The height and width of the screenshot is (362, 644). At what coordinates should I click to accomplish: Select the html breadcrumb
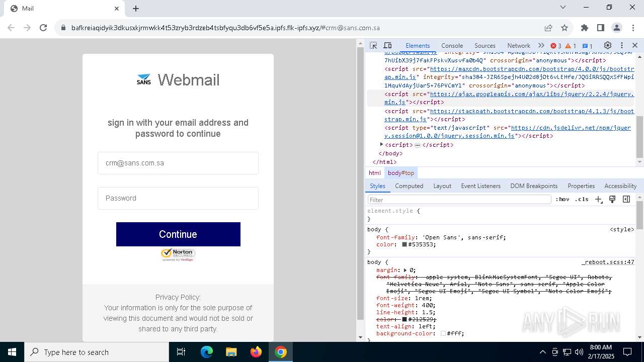pos(375,173)
